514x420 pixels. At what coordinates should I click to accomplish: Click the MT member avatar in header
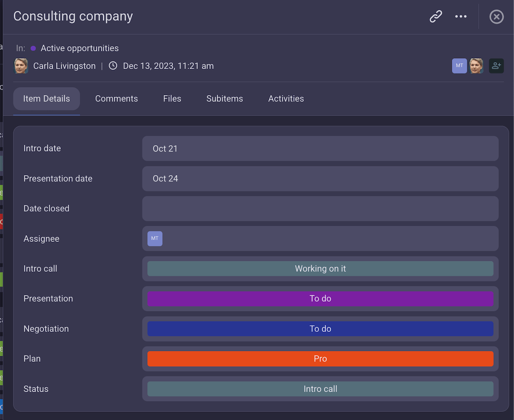click(x=459, y=66)
